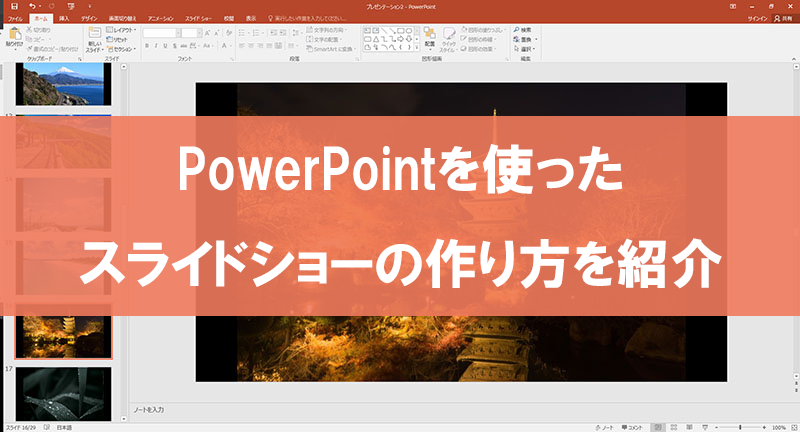Open the Customize Quick Access Toolbar dropdown
The image size is (800, 432).
(x=90, y=6)
